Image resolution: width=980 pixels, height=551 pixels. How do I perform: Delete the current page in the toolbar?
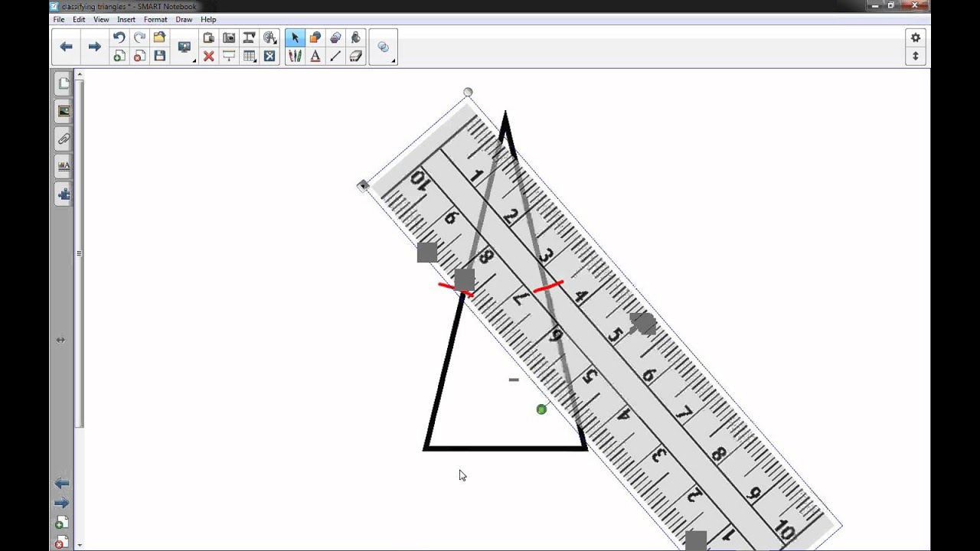pyautogui.click(x=139, y=56)
